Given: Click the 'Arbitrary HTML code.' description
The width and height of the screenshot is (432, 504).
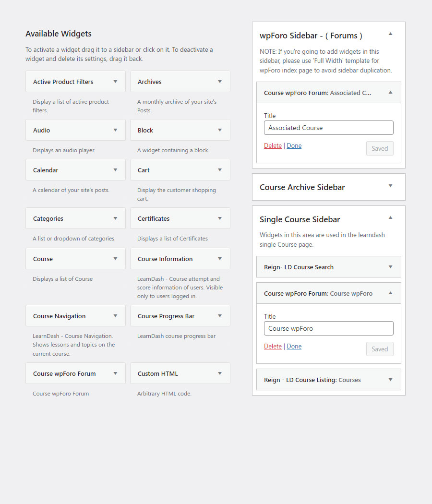Looking at the screenshot, I should (x=164, y=394).
